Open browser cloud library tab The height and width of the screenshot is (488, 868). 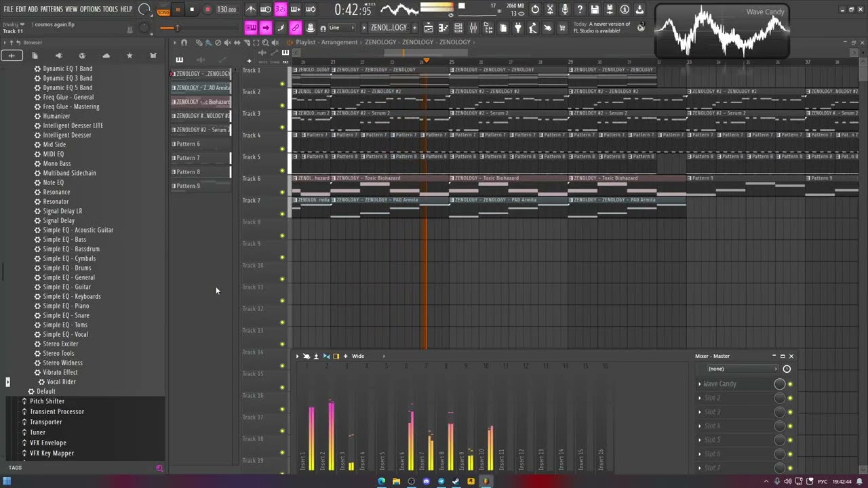click(106, 56)
